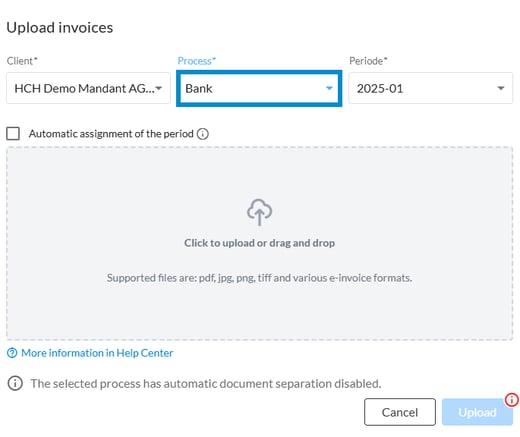Screen dimensions: 520x437
Task: Click the Process field label
Action: tap(197, 61)
